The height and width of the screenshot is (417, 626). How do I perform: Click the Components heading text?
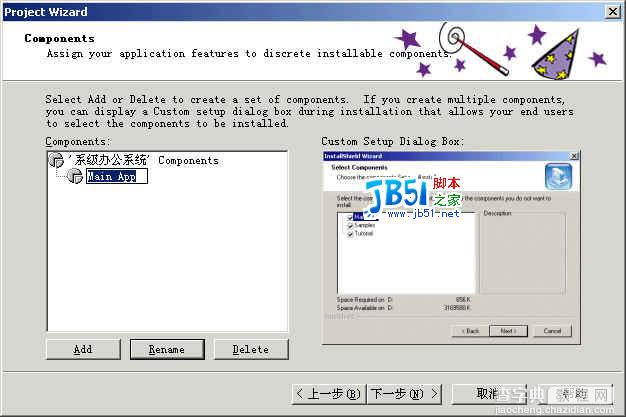(x=59, y=38)
